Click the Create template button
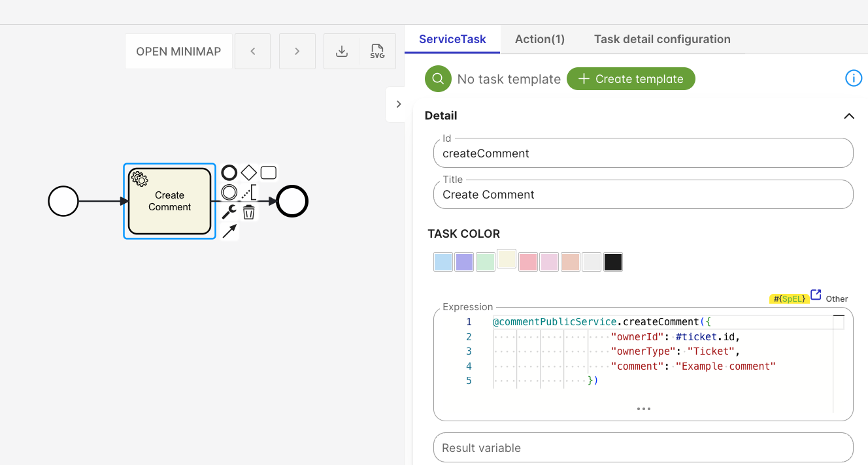The height and width of the screenshot is (465, 868). [x=630, y=79]
